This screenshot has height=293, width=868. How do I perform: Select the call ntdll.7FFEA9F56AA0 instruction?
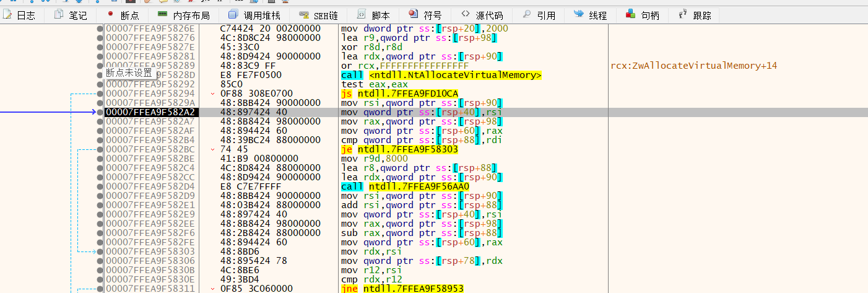(405, 186)
